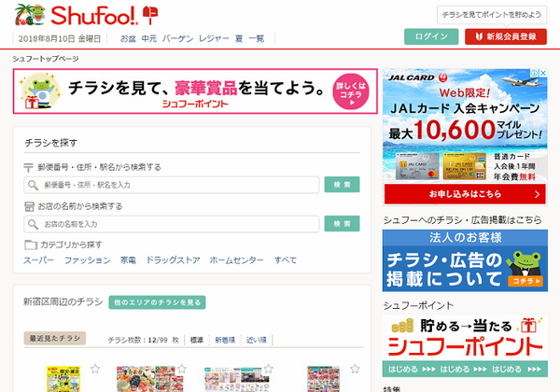Click 検索 button for address search
The image size is (560, 392).
(342, 185)
